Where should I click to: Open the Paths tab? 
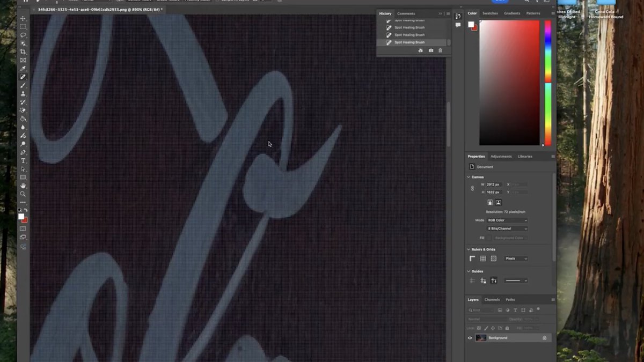click(510, 300)
